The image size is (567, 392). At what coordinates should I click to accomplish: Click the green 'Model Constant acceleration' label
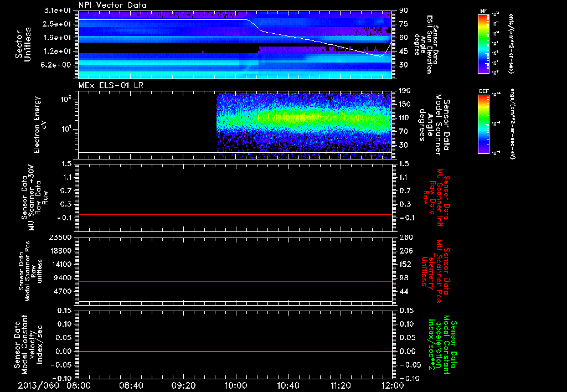tap(443, 344)
